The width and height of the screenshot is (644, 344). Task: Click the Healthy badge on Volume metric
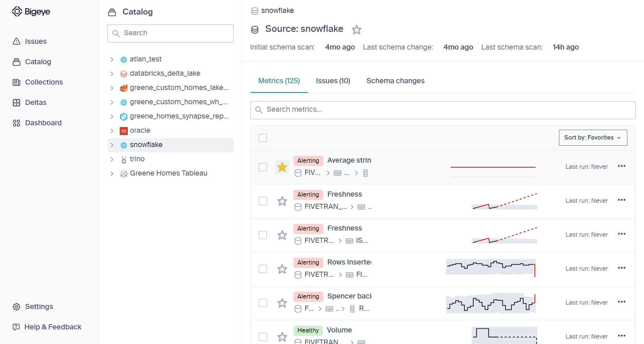[308, 330]
